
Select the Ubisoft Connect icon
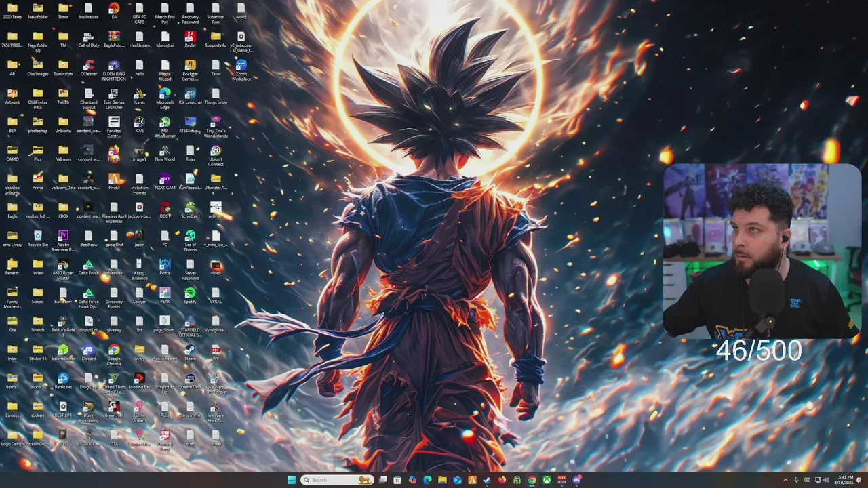point(216,156)
